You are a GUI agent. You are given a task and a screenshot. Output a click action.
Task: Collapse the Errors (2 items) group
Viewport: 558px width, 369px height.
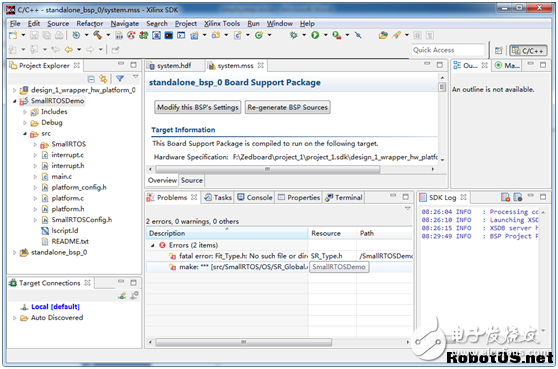(x=153, y=246)
